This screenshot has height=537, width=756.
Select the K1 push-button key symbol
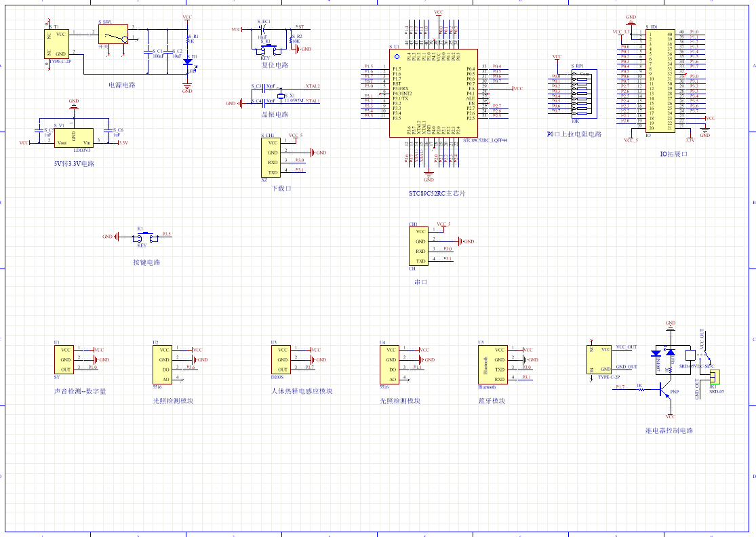click(x=144, y=237)
